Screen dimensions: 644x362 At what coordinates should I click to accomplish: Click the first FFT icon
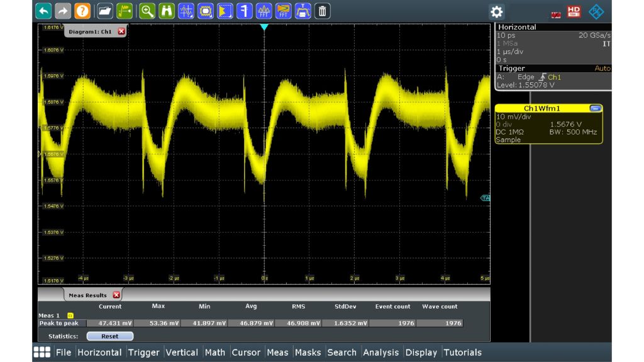[264, 11]
